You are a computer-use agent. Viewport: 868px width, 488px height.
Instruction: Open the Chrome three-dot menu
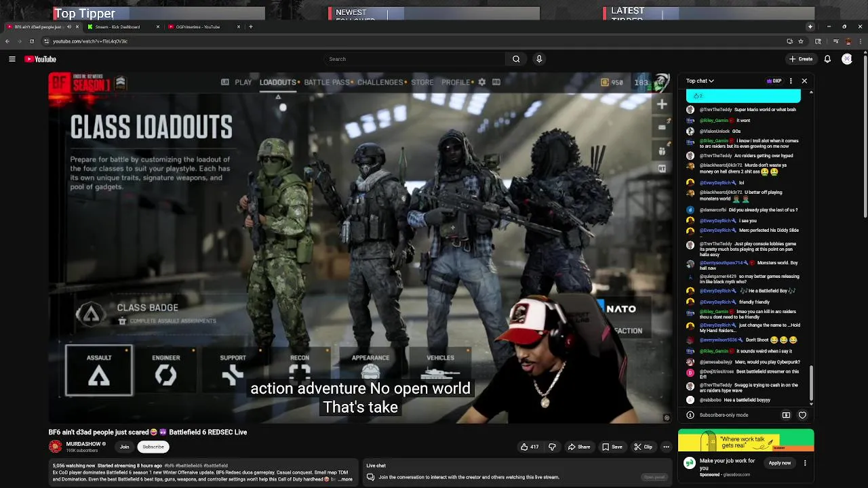[x=861, y=41]
